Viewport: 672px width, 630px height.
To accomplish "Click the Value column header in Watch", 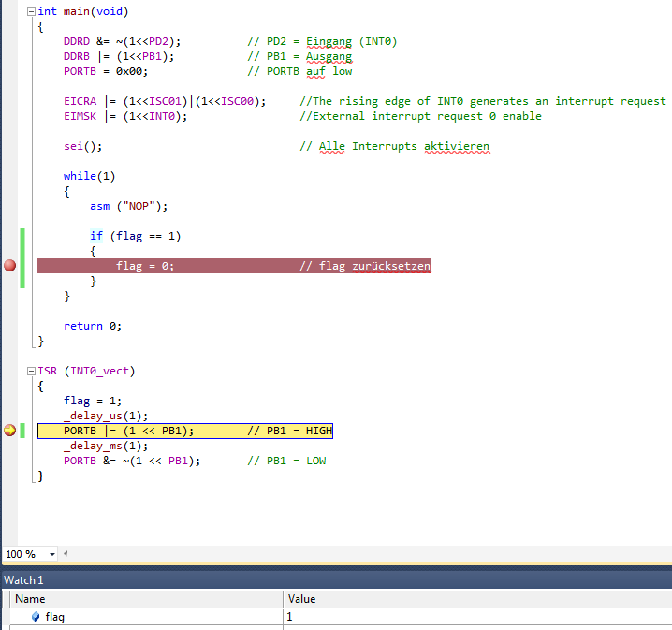I will coord(301,599).
